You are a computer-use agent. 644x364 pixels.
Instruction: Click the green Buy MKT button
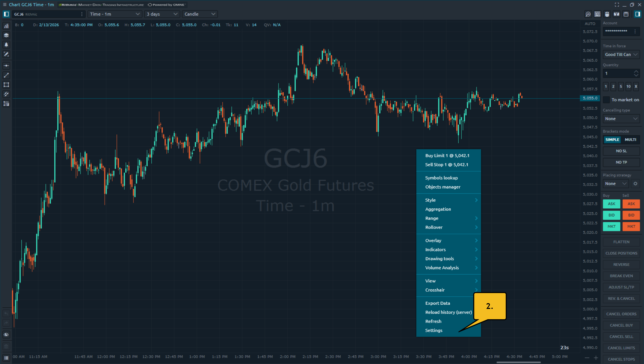point(611,226)
